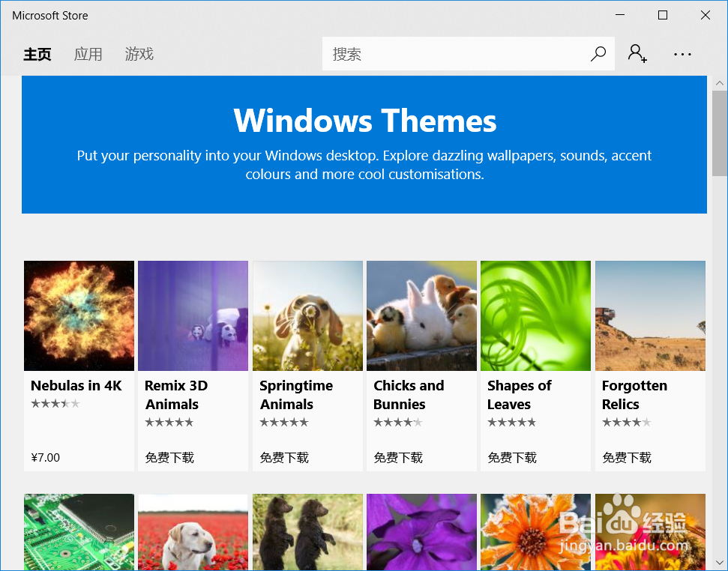Click the star rating of Nebulas in 4K
The width and height of the screenshot is (728, 571).
pos(55,404)
